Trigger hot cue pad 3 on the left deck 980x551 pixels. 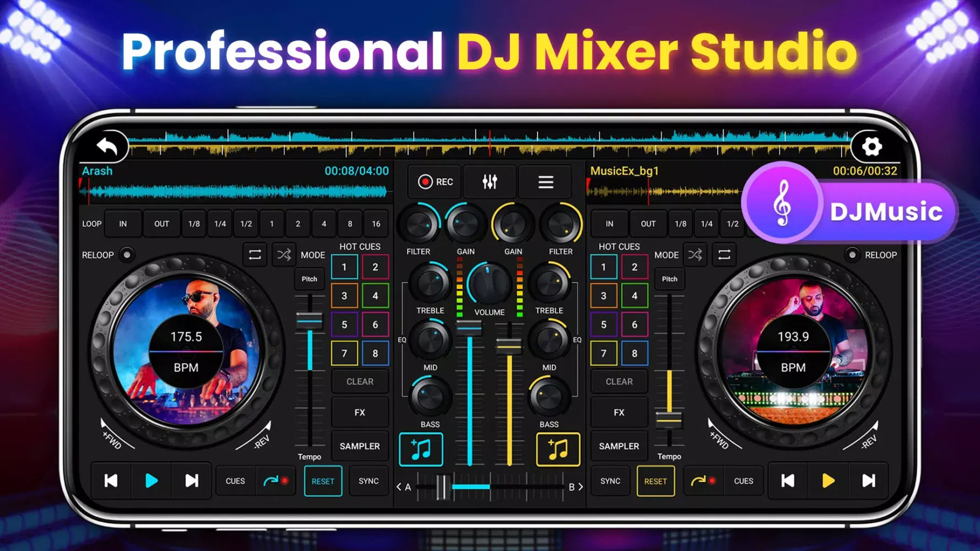(345, 295)
